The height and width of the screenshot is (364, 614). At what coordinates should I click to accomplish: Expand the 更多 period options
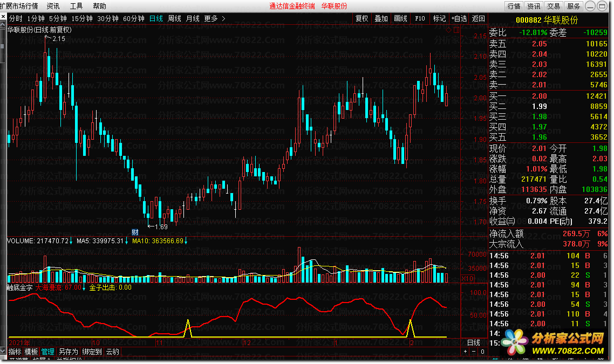point(215,18)
